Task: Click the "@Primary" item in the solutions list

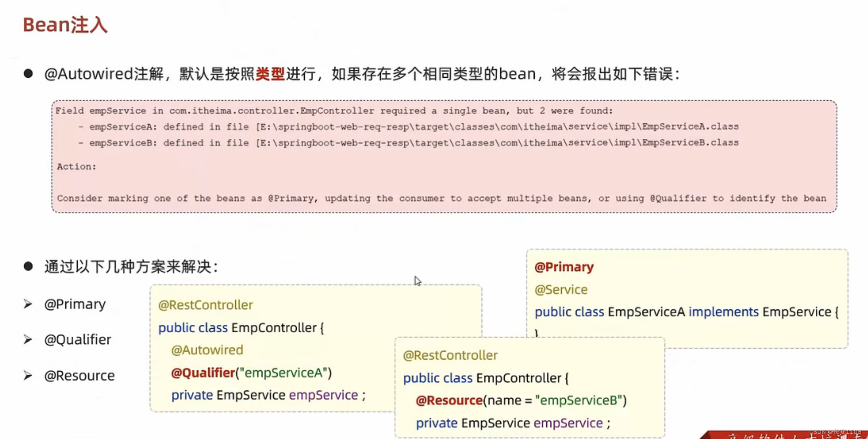Action: (75, 304)
